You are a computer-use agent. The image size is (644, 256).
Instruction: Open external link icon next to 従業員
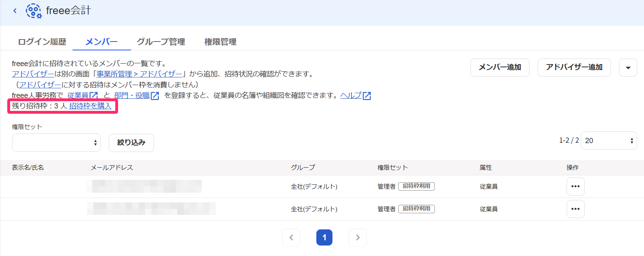93,96
